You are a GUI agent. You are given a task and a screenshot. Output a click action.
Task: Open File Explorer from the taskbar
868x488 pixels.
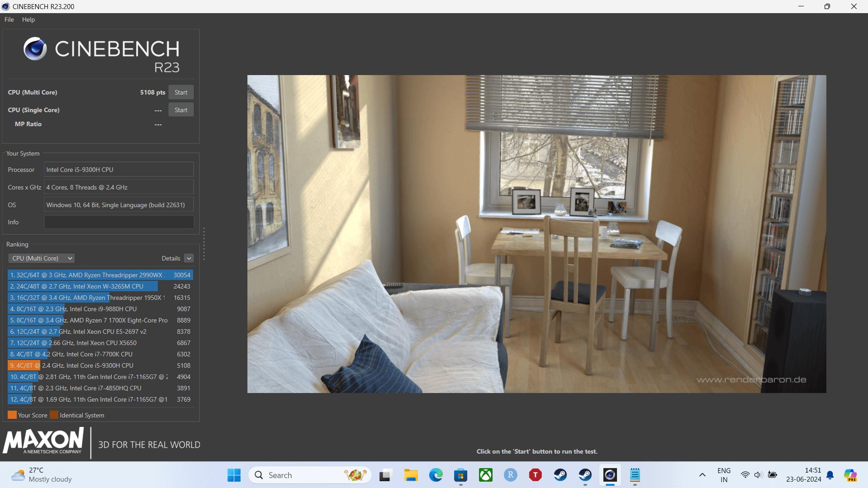[x=411, y=475]
